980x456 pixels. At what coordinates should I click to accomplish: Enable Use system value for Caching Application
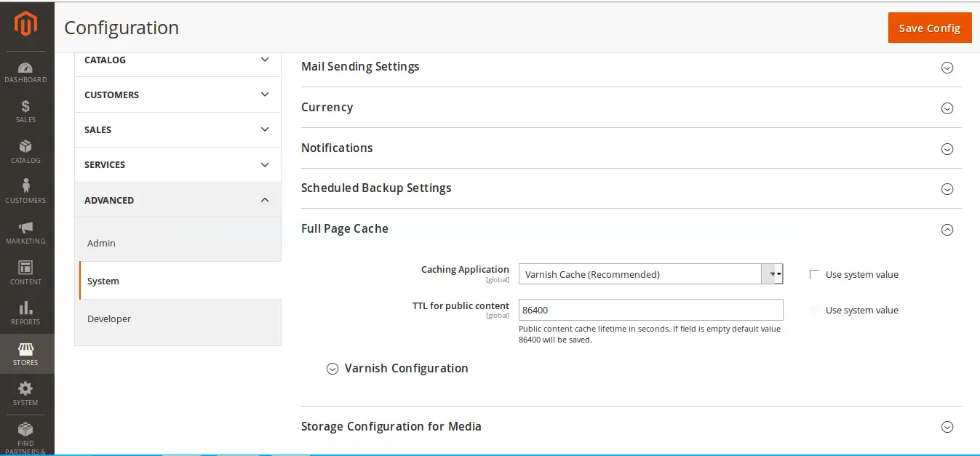pos(814,274)
